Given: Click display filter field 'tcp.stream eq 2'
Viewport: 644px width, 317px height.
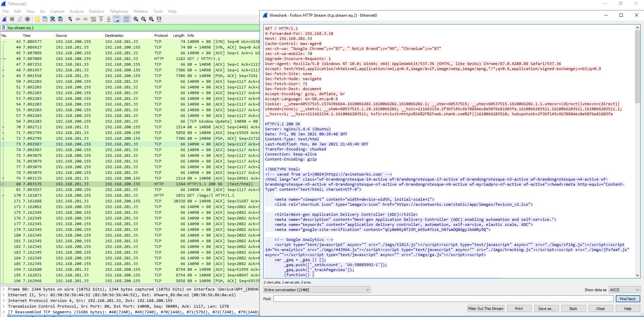Looking at the screenshot, I should coord(133,28).
